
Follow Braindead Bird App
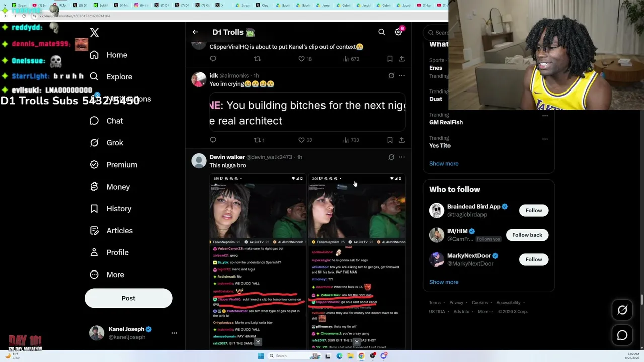click(x=534, y=210)
